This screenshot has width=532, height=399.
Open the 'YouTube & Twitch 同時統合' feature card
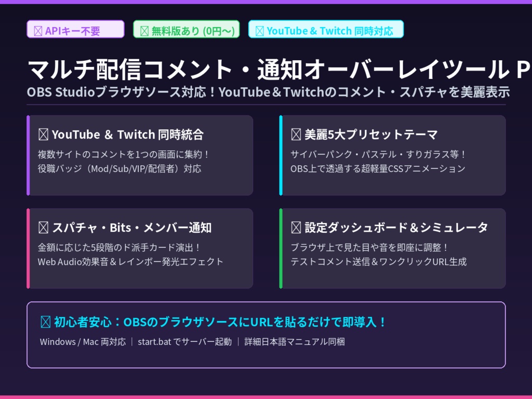point(140,155)
